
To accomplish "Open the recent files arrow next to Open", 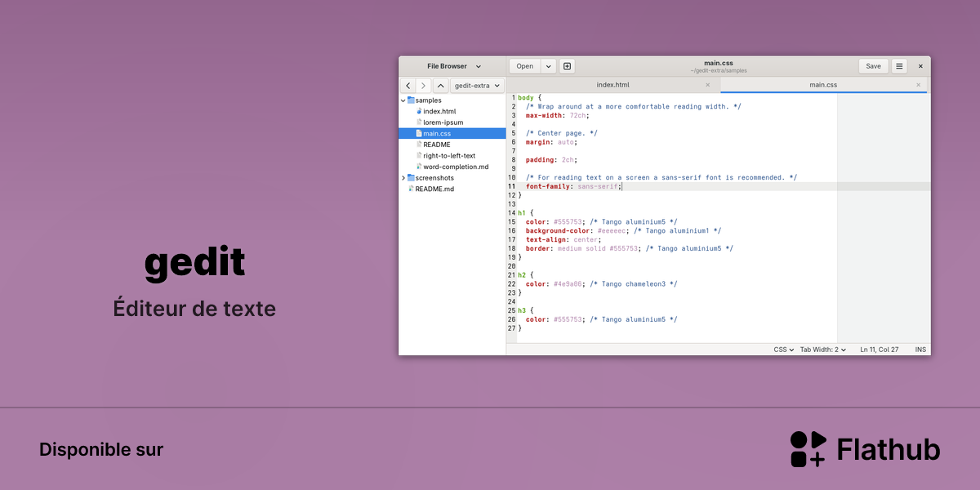I will pos(549,66).
